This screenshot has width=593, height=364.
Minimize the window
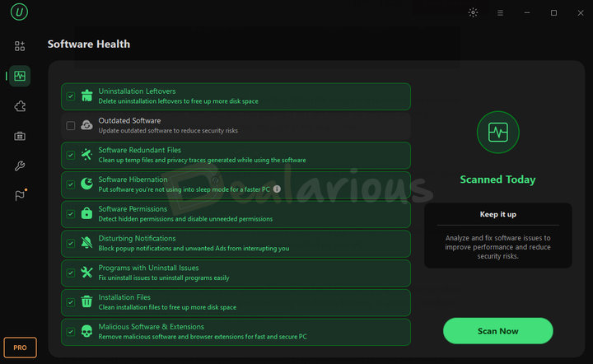point(527,13)
